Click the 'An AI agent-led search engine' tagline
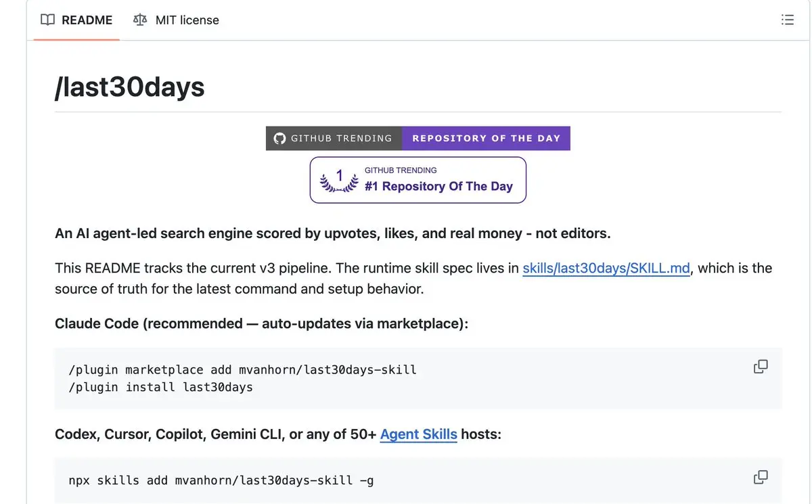 point(333,233)
